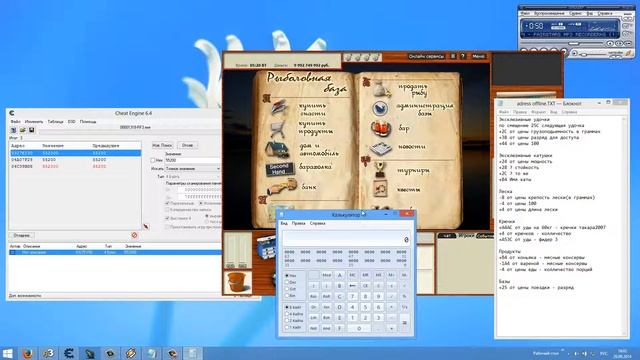Open handshake icon for 'банк'

(x=282, y=187)
